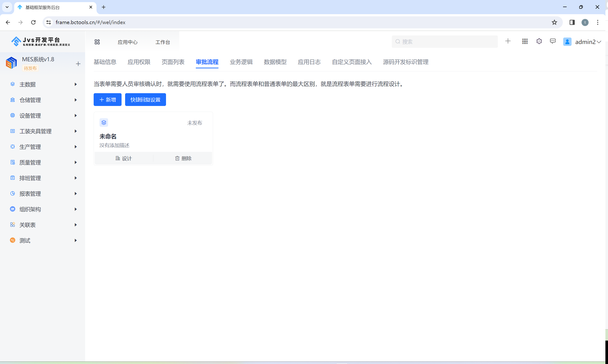This screenshot has width=608, height=364.
Task: Expand the 设备管理 menu arrow
Action: pos(76,115)
